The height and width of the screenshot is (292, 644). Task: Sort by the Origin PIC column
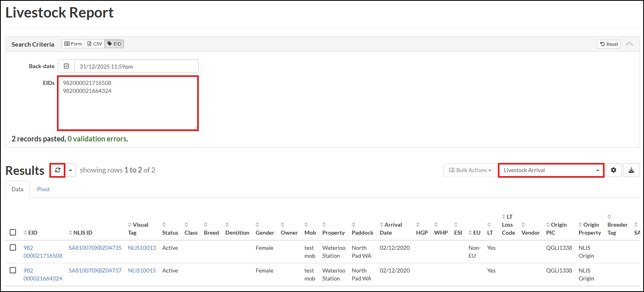click(556, 229)
